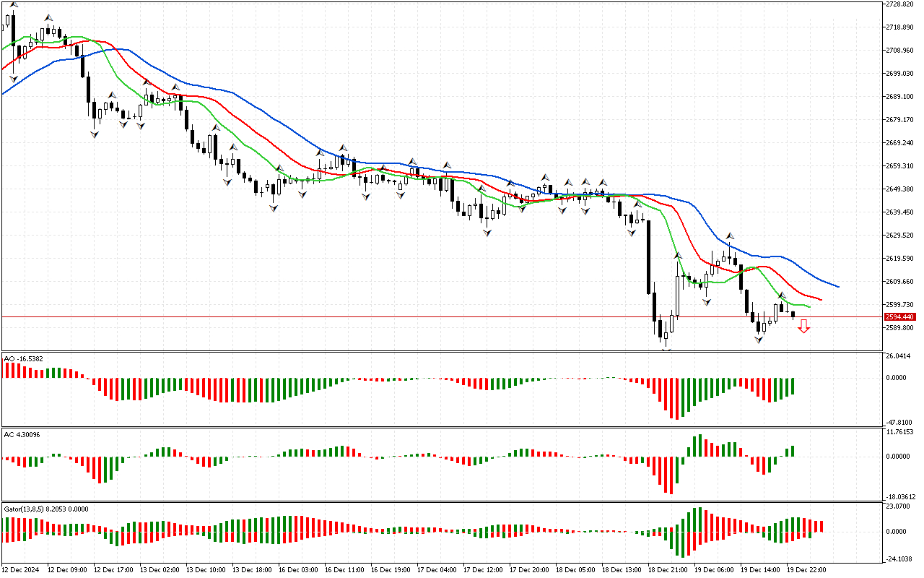Click the -47.8100 value on AO scale
The height and width of the screenshot is (578, 924).
coord(899,423)
